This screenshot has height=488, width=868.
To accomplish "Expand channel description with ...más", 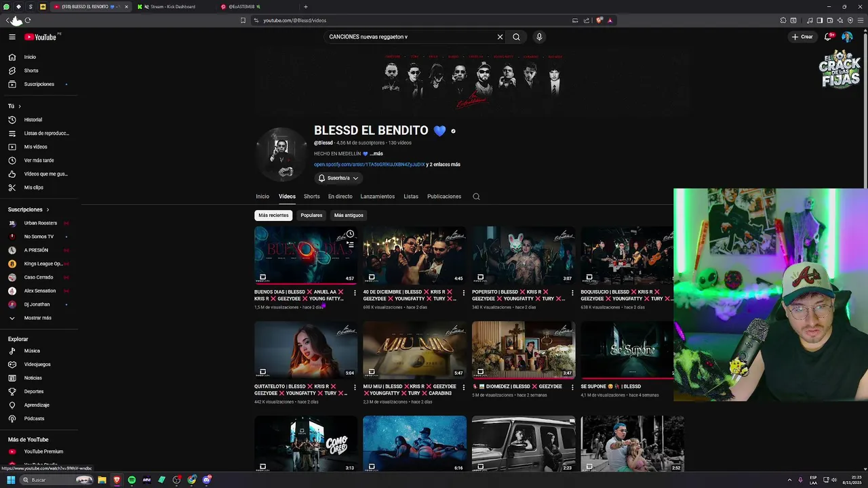I will (x=376, y=154).
